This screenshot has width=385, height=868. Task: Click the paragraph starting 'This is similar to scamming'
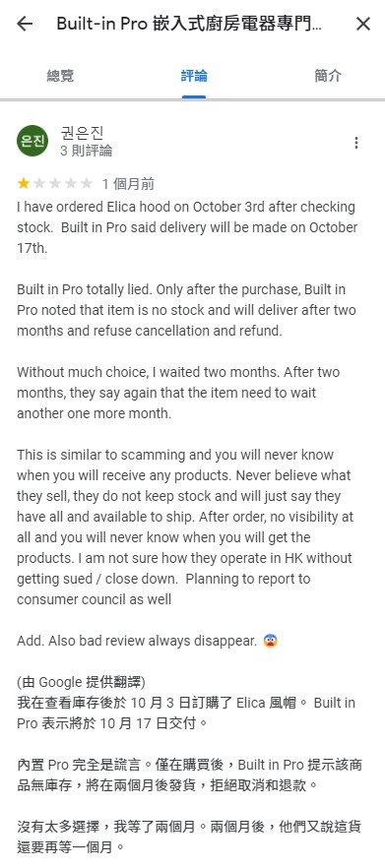tap(184, 527)
